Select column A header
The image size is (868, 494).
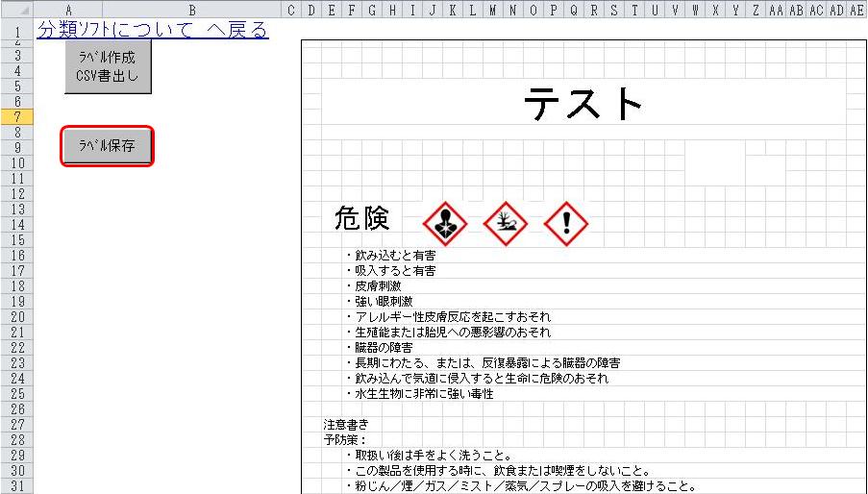(68, 10)
